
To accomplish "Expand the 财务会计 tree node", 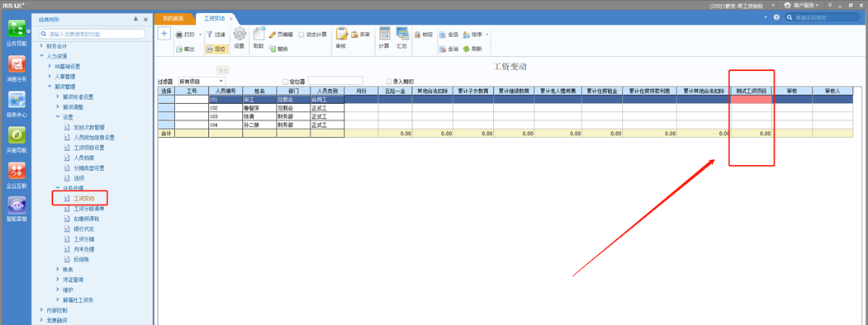I will point(41,46).
